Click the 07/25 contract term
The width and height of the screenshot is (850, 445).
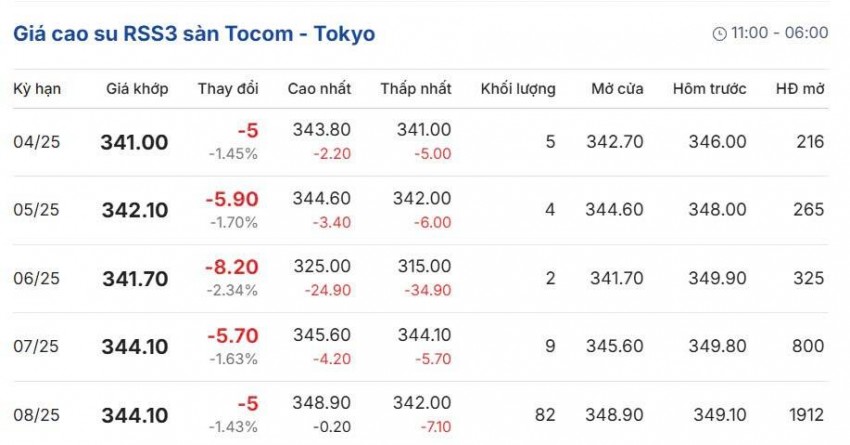pyautogui.click(x=37, y=346)
